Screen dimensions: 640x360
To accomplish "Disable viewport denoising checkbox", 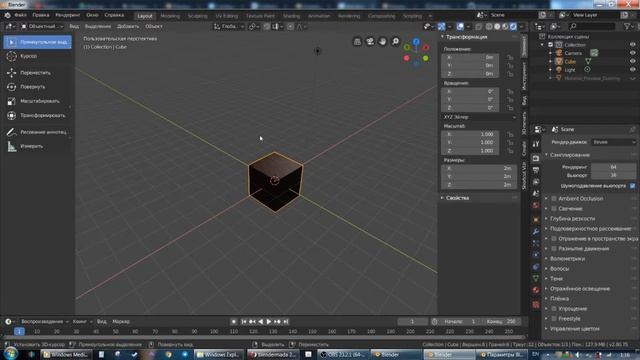I will 632,186.
